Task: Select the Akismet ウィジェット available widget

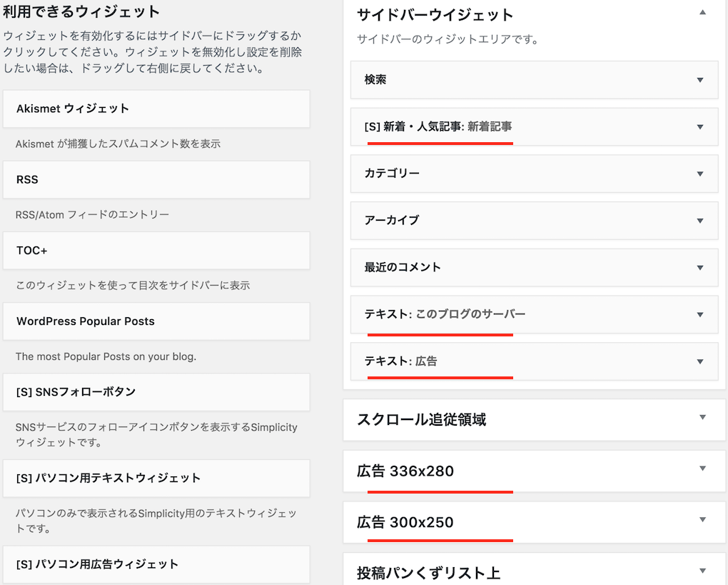Action: pos(156,109)
